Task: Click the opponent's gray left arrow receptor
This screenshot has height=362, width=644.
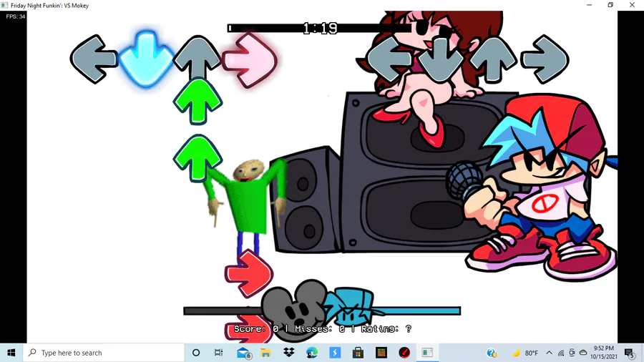Action: (x=390, y=59)
